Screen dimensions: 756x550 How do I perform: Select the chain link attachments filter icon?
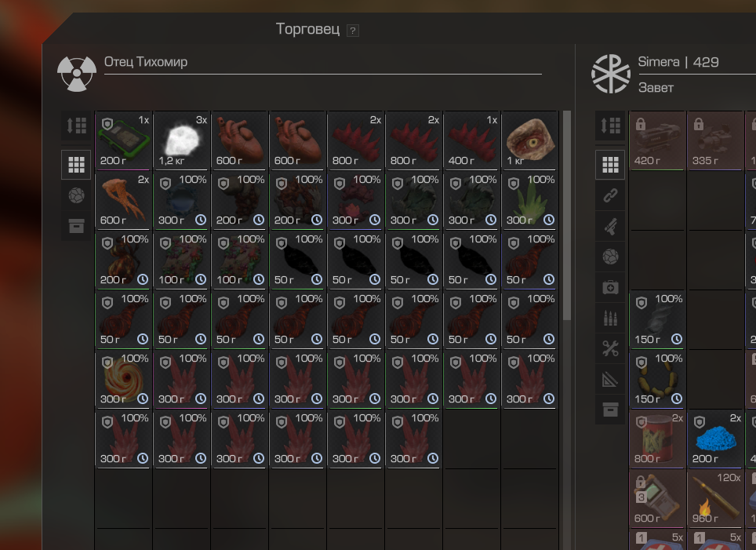610,195
